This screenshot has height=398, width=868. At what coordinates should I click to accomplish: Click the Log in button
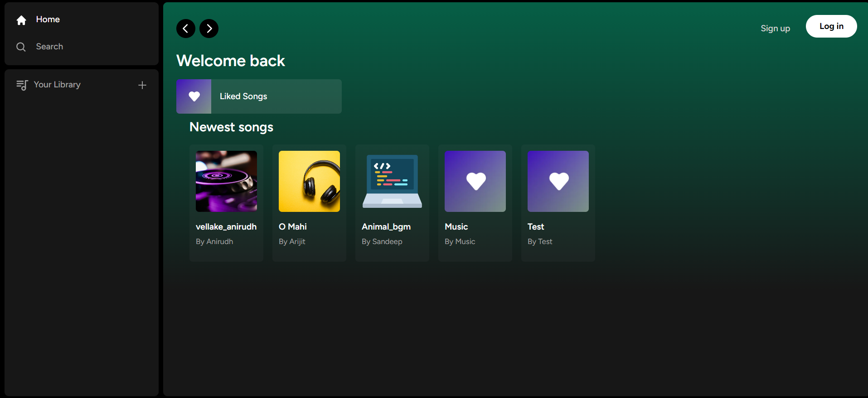831,26
